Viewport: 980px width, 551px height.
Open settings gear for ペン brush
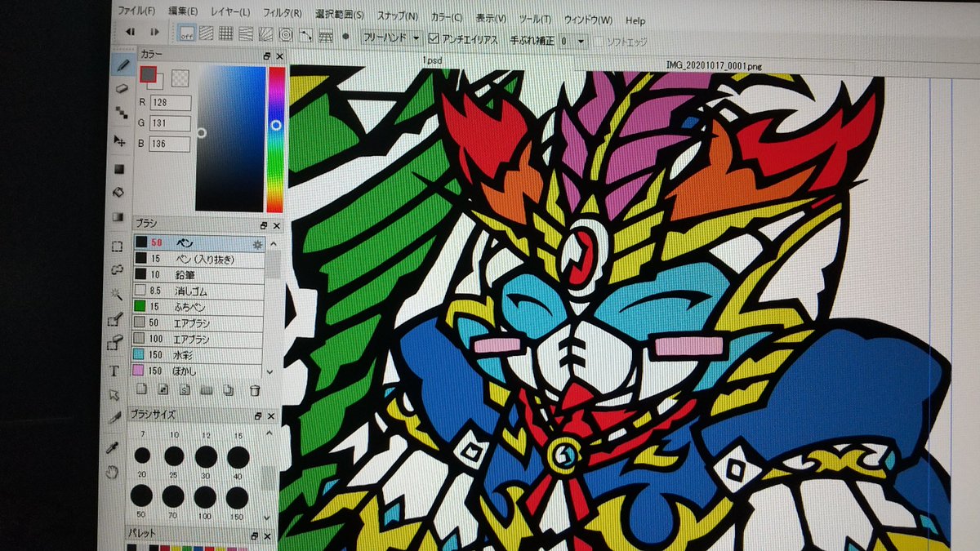(x=257, y=244)
